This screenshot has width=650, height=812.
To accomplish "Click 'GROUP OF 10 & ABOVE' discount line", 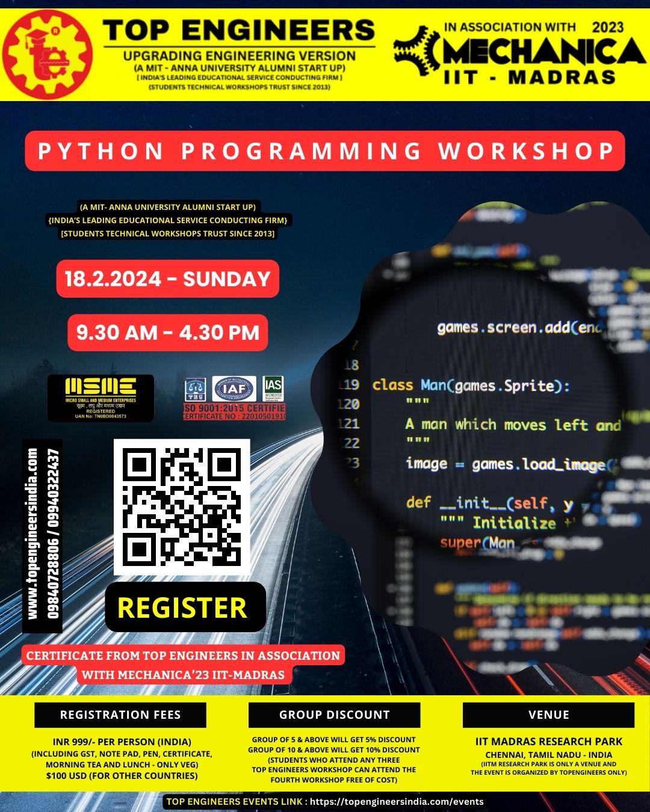I will (x=334, y=750).
